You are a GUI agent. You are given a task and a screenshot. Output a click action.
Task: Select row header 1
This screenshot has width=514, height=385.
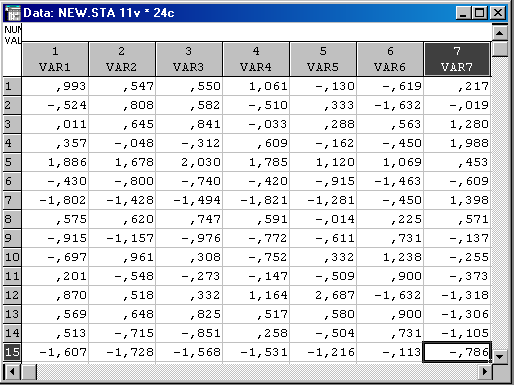(x=12, y=86)
